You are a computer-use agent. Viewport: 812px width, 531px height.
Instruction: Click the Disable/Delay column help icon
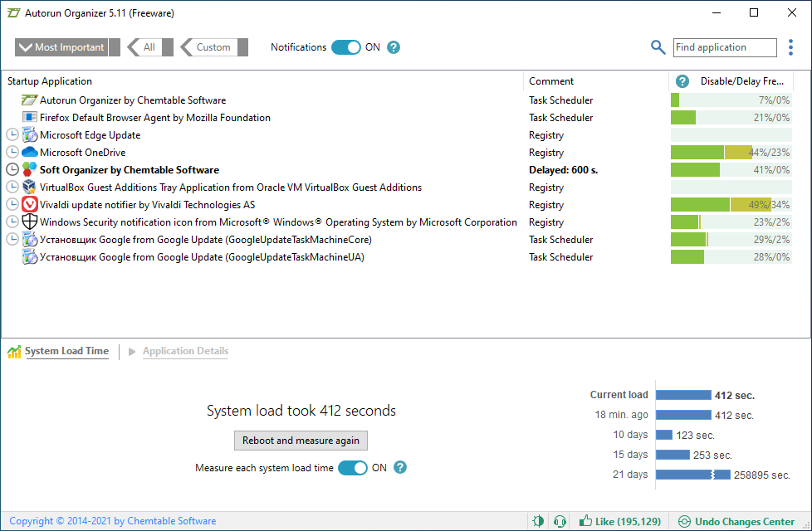point(682,81)
